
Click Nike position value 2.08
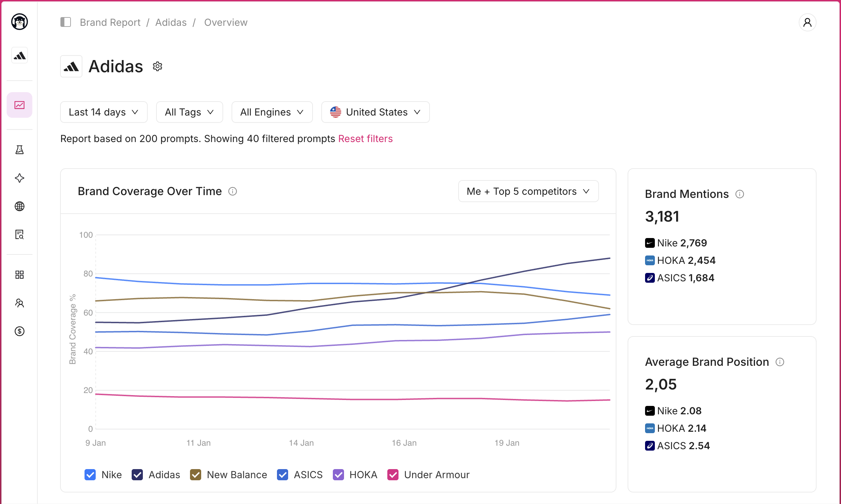tap(691, 411)
